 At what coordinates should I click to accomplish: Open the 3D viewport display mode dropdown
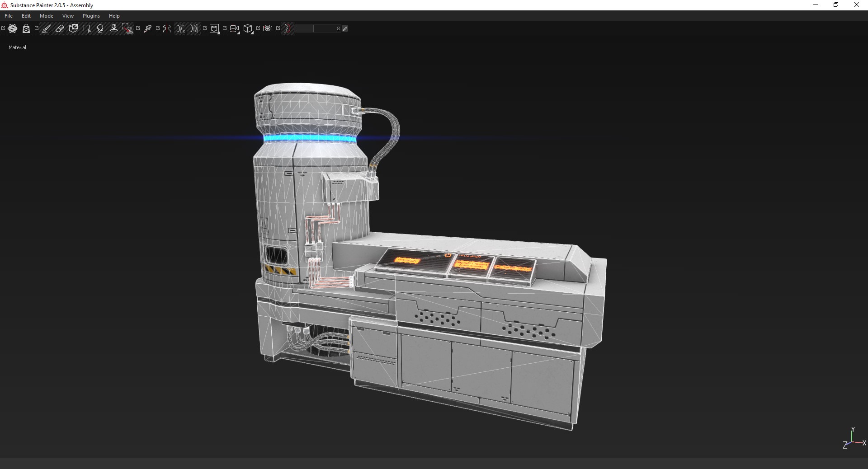pyautogui.click(x=215, y=29)
